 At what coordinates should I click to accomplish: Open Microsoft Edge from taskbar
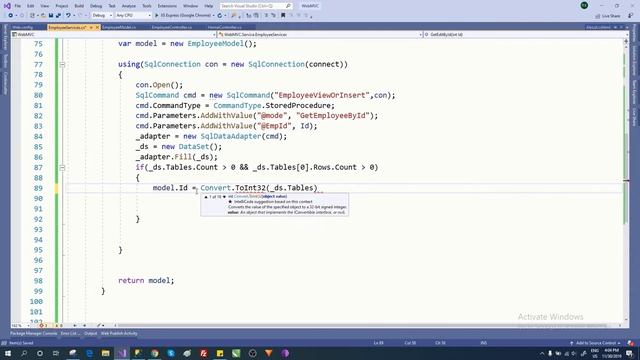tap(89, 353)
